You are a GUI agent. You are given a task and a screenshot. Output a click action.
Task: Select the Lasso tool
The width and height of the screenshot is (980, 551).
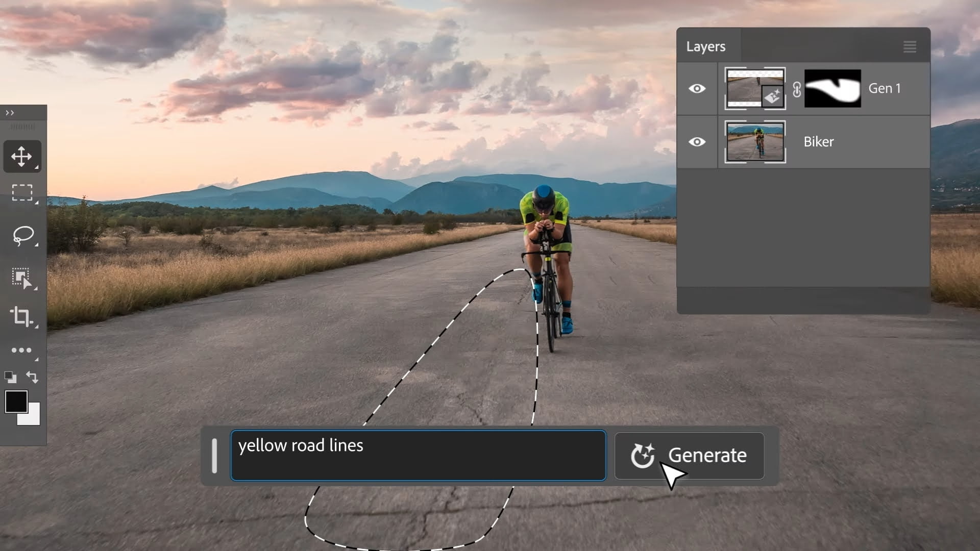(22, 236)
